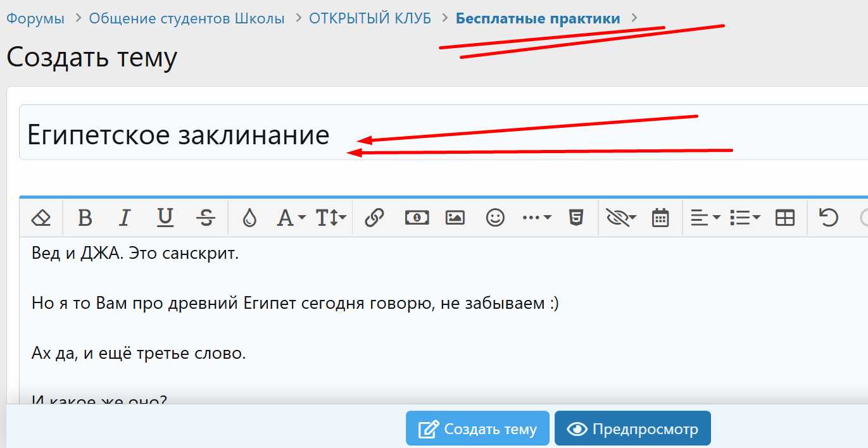Underline the selected text
Viewport: 868px width, 448px height.
coord(165,218)
